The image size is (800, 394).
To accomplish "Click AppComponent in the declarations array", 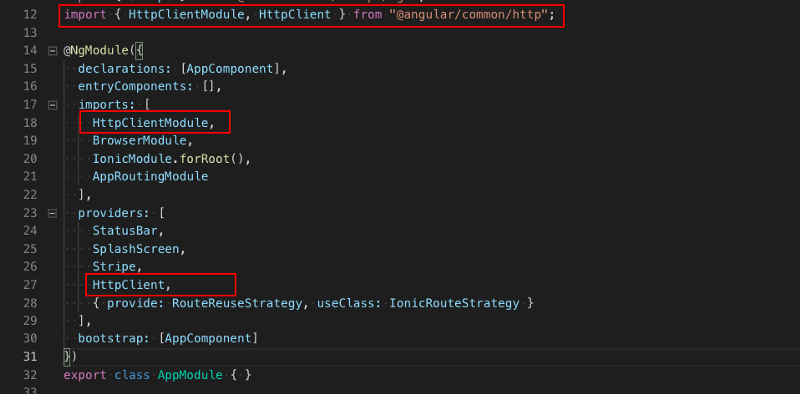I will pyautogui.click(x=230, y=69).
